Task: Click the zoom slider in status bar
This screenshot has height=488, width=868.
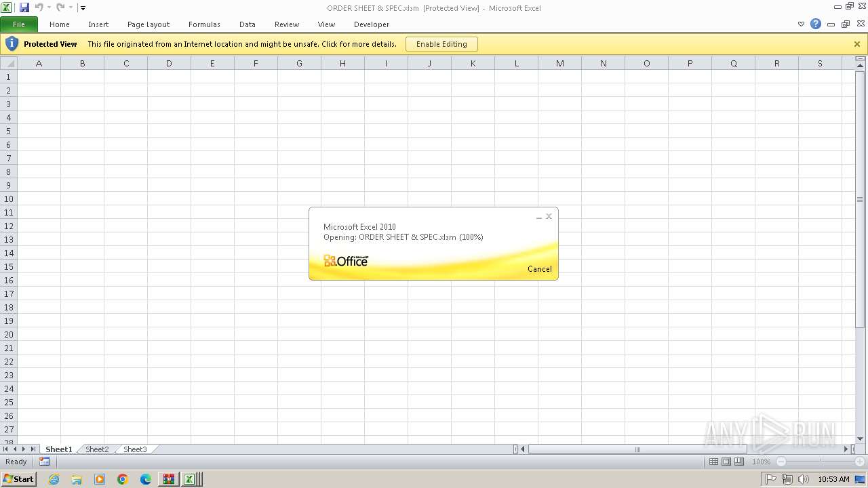Action: (x=820, y=462)
